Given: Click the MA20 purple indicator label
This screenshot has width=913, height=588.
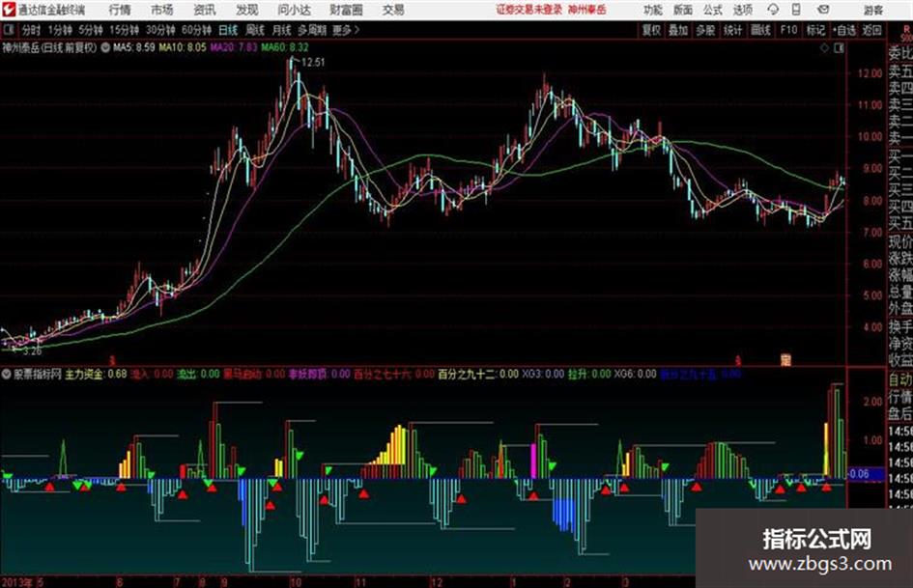Looking at the screenshot, I should (x=234, y=47).
